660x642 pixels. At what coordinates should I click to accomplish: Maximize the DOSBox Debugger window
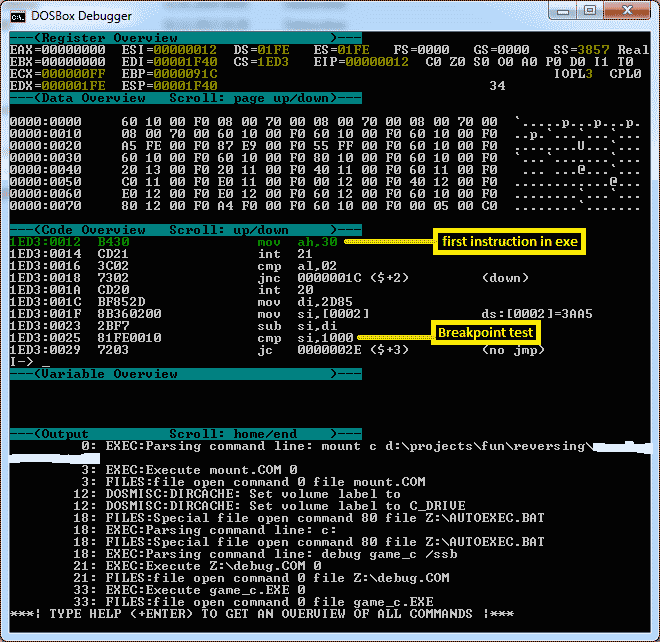(x=590, y=11)
